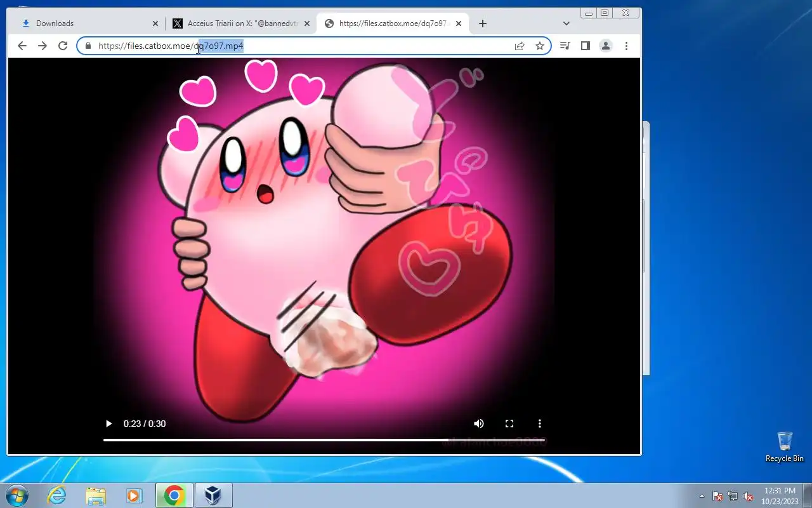The height and width of the screenshot is (508, 812).
Task: Close the files.catbox.moe tab
Action: (x=459, y=23)
